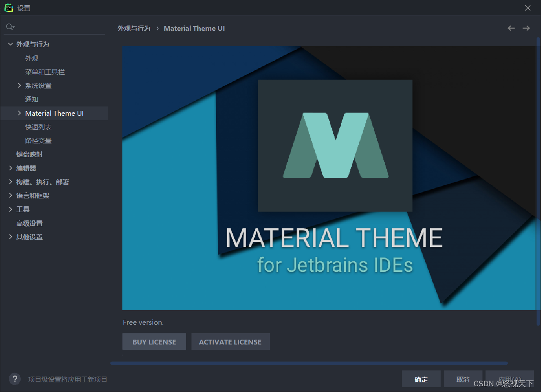Expand the 编辑器 section
The width and height of the screenshot is (541, 392).
tap(11, 168)
